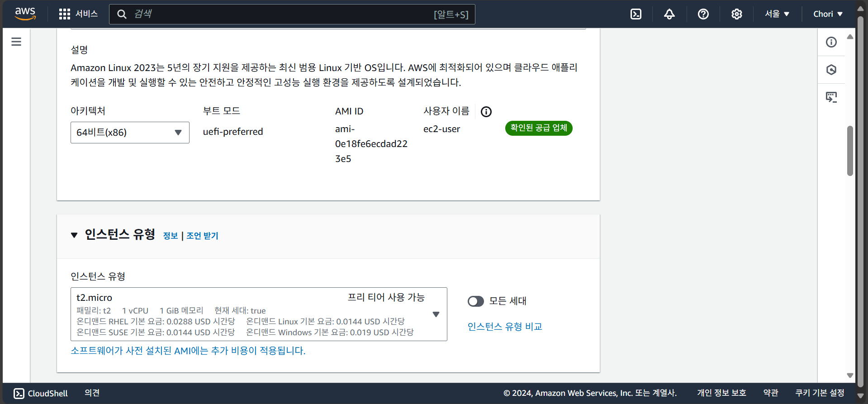Open the hamburger navigation menu

tap(16, 42)
